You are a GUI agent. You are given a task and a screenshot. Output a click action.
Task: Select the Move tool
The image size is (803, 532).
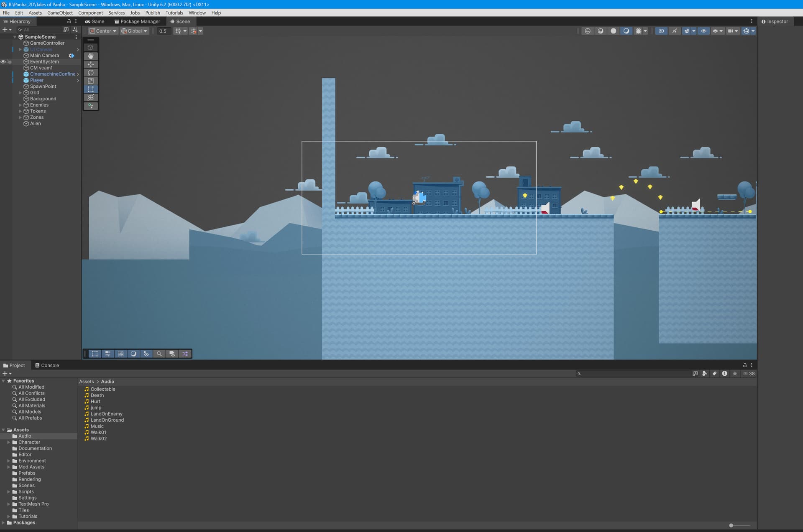91,64
